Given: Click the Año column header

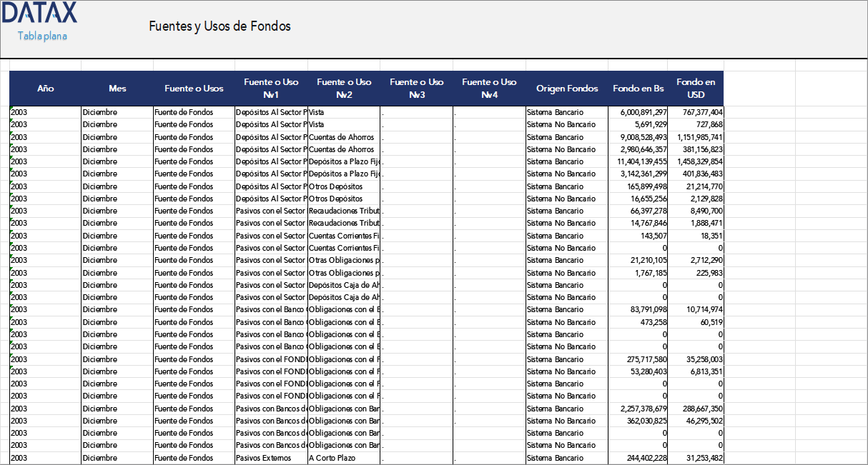Looking at the screenshot, I should click(46, 88).
